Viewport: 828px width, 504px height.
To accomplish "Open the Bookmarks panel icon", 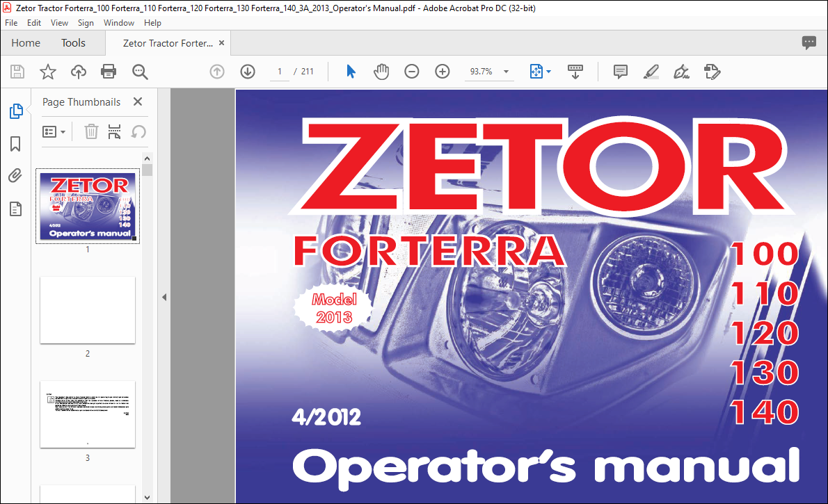I will 15,143.
